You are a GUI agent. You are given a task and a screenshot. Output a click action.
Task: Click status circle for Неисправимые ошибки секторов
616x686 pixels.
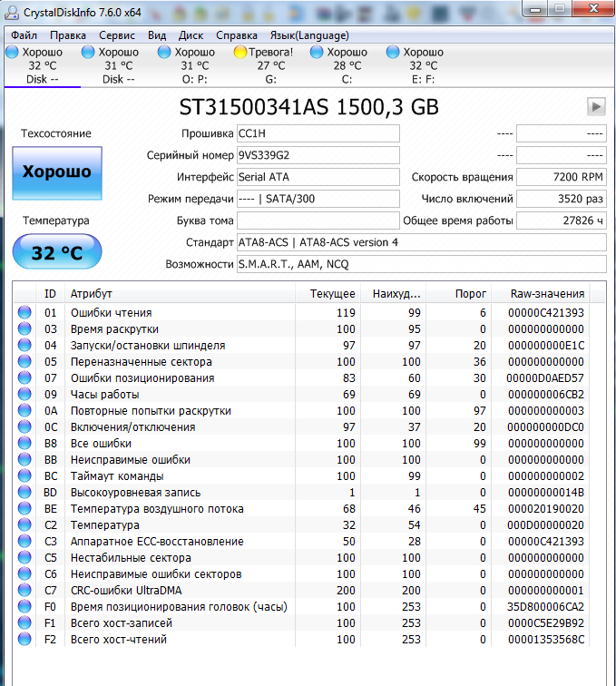24,573
